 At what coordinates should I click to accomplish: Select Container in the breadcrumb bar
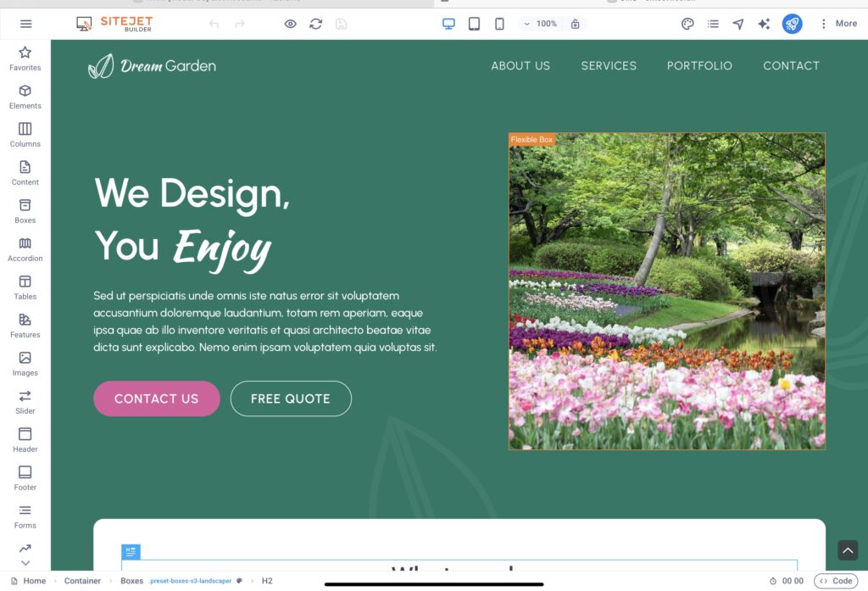(x=82, y=581)
